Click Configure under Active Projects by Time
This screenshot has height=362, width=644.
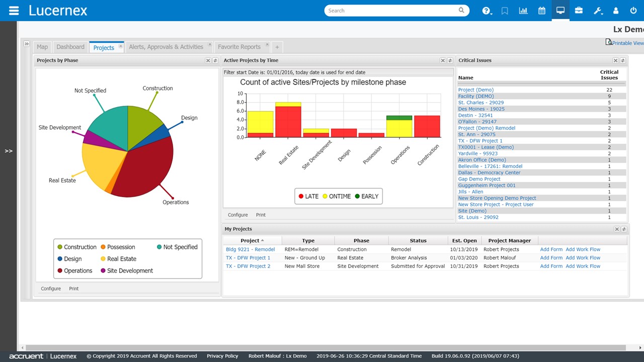click(238, 215)
